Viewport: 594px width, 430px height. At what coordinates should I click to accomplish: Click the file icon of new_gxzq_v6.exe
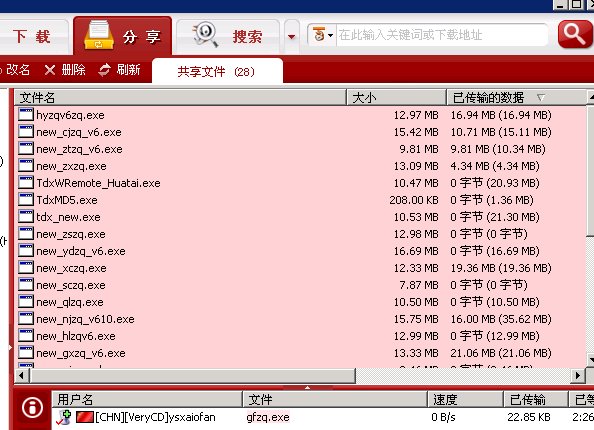26,353
